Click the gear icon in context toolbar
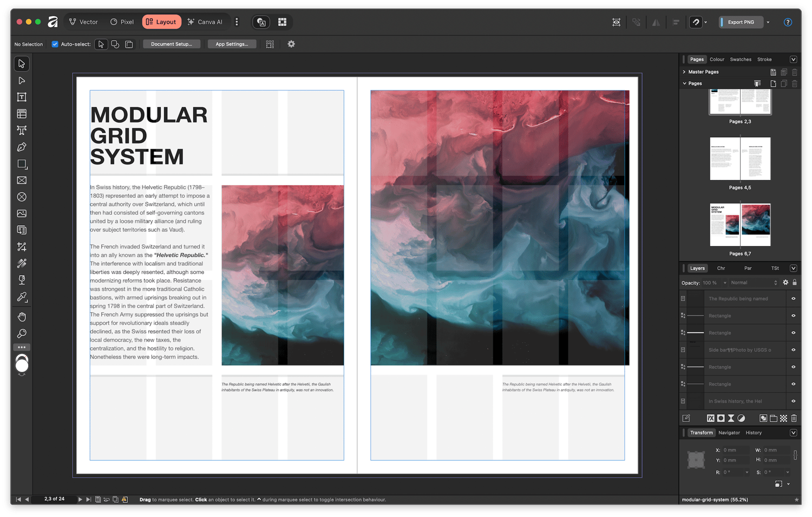The image size is (812, 517). pos(291,44)
